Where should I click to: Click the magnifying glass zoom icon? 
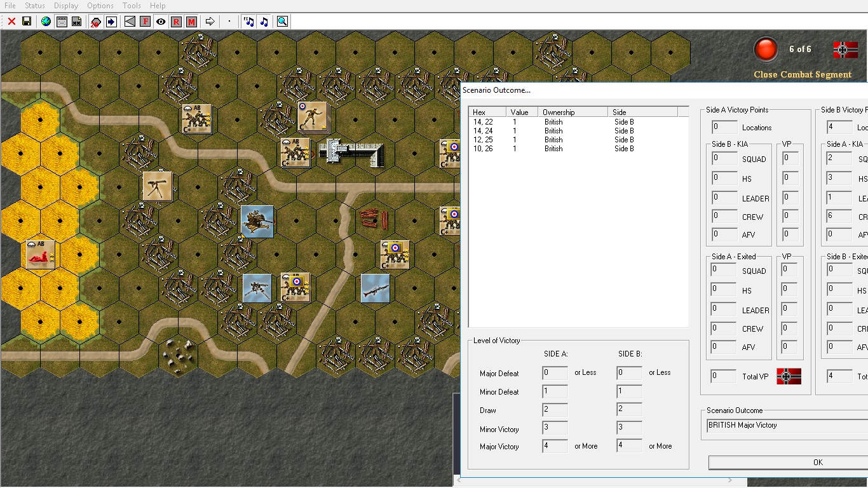tap(282, 22)
